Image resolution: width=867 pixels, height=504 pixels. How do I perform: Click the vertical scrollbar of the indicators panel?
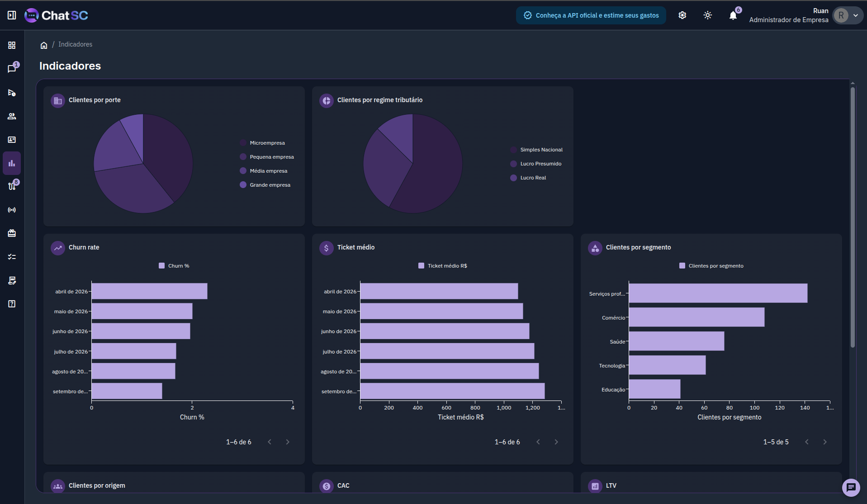coord(853,217)
